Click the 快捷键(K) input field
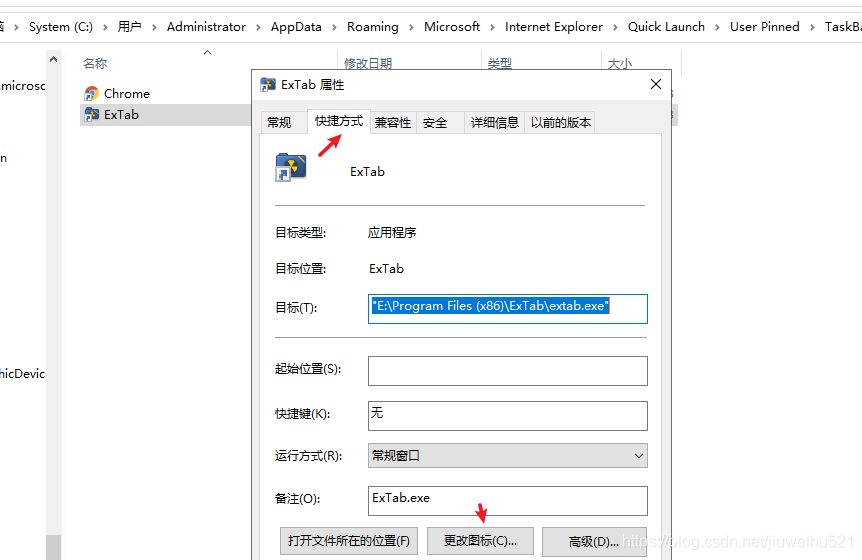 (x=507, y=416)
